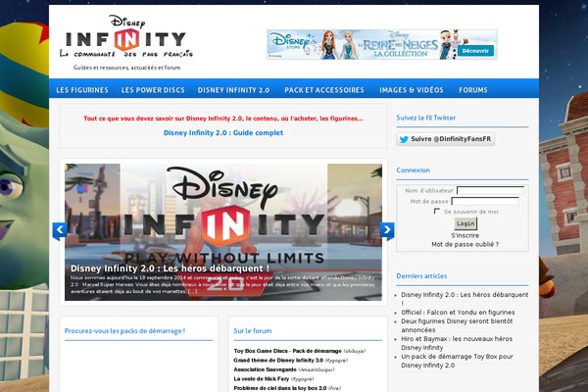This screenshot has width=588, height=392.
Task: Open forum topic Problème de ciel dans la toy box
Action: click(x=280, y=388)
